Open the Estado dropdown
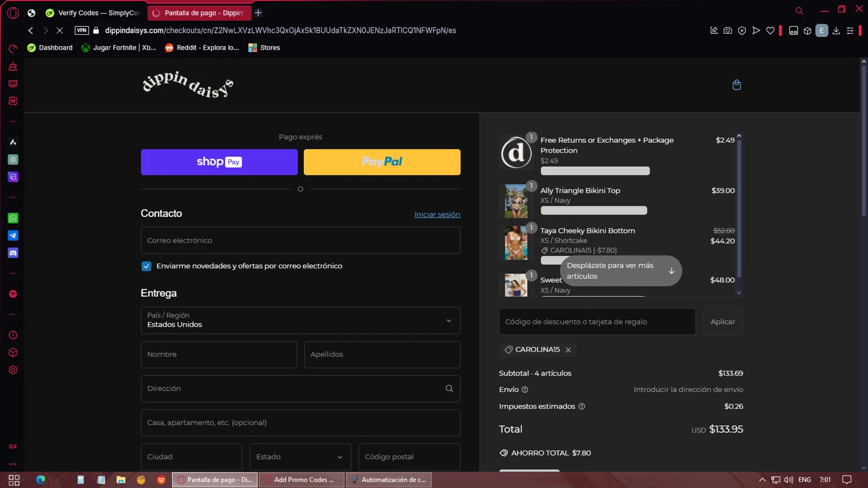 click(x=300, y=457)
